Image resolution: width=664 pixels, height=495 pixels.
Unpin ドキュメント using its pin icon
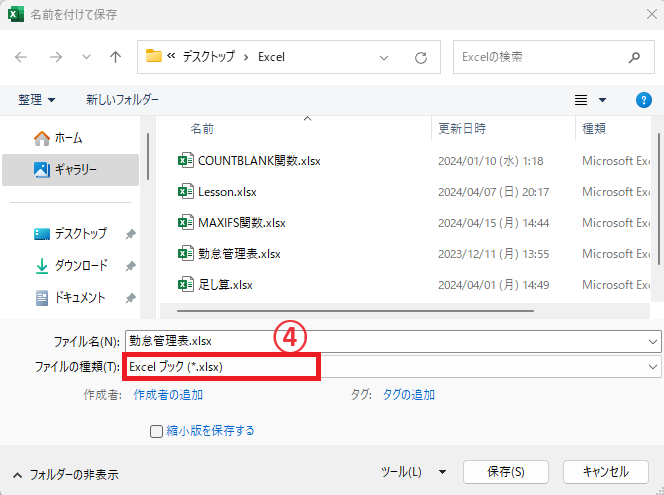pos(130,298)
